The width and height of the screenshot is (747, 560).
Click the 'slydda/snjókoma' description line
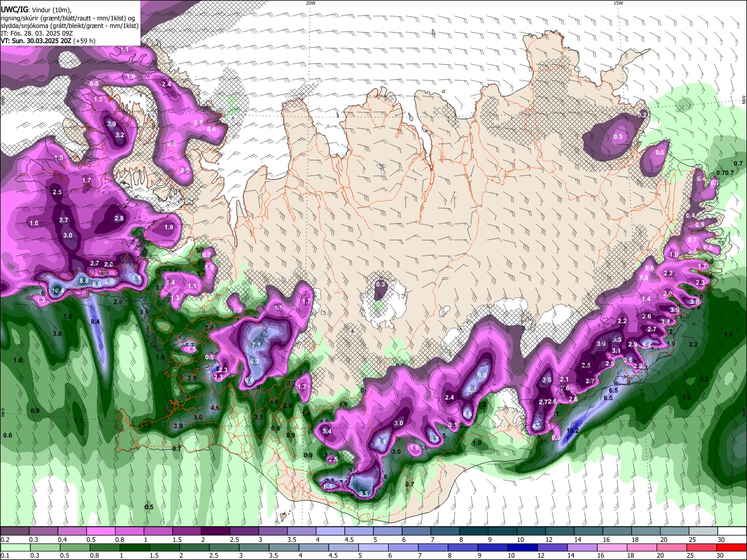pyautogui.click(x=69, y=25)
